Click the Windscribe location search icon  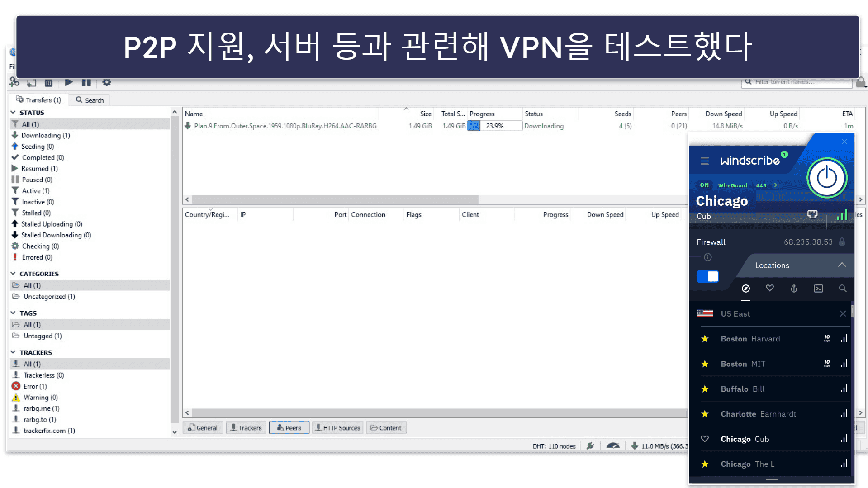842,289
